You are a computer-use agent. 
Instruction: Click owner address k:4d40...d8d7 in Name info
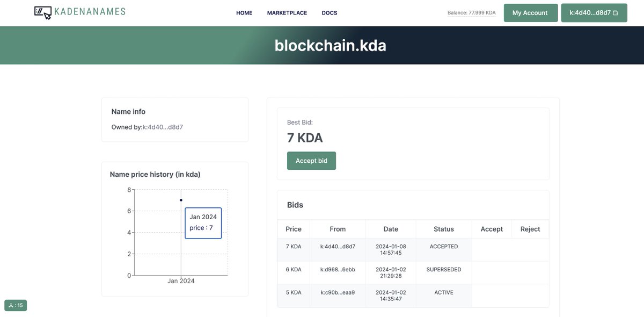pyautogui.click(x=163, y=127)
